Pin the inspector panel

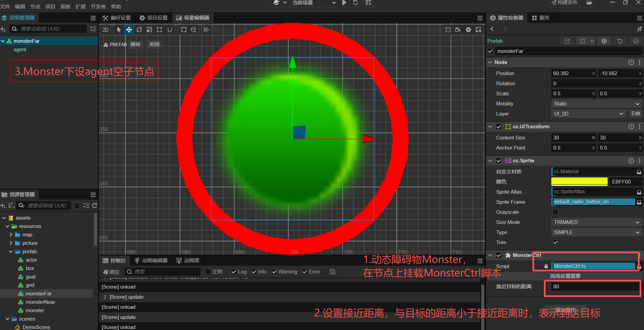639,29
